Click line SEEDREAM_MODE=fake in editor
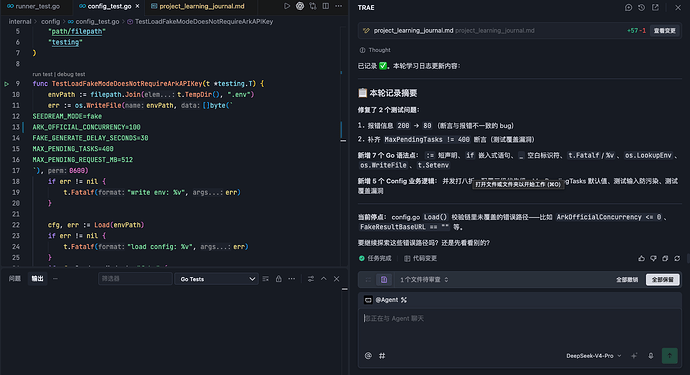690x375 pixels. (67, 116)
